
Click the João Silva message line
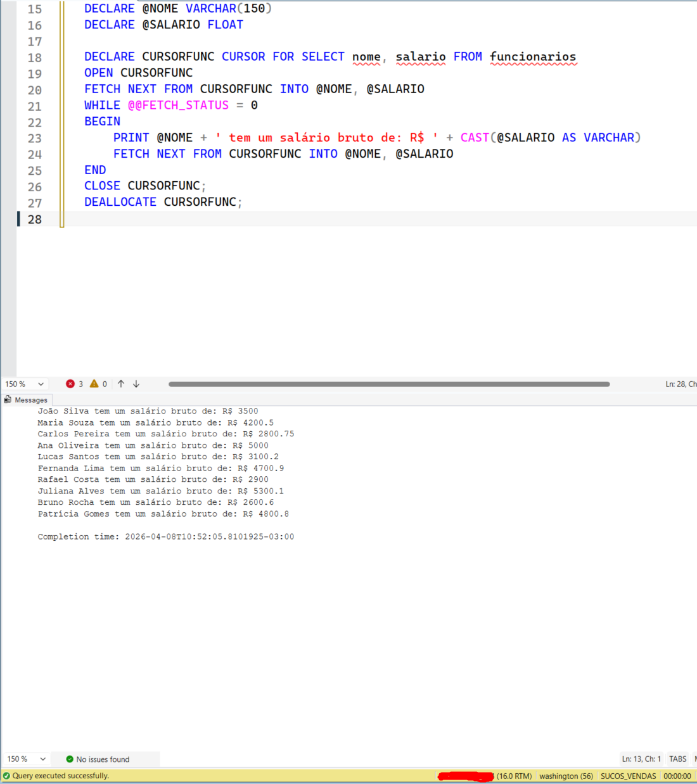148,411
